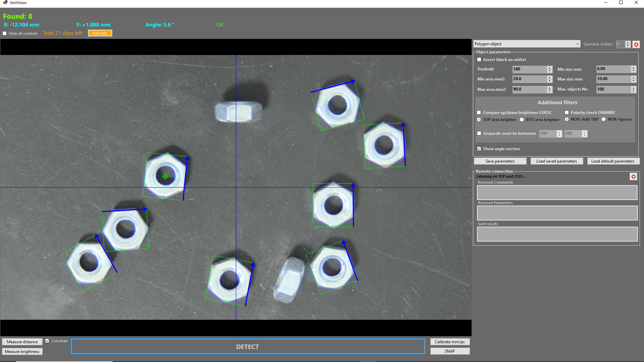Toggle the Crosshair checkbox

pyautogui.click(x=47, y=341)
